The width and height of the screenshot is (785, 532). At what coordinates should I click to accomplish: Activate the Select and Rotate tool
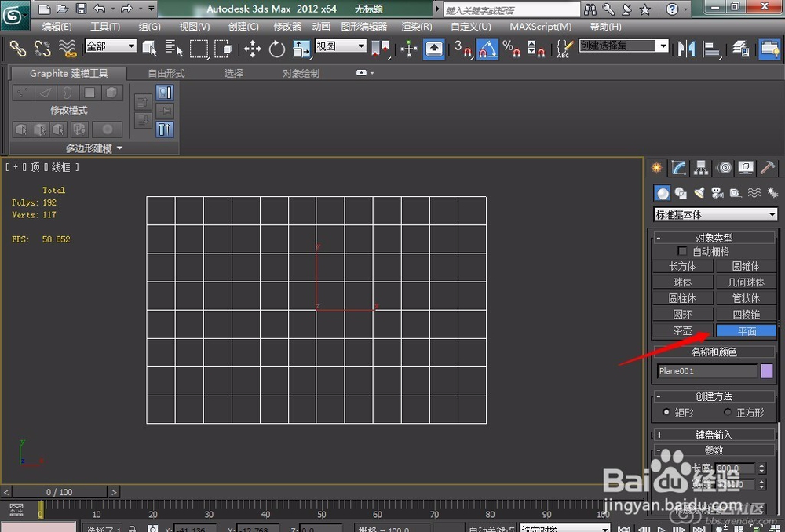point(277,49)
